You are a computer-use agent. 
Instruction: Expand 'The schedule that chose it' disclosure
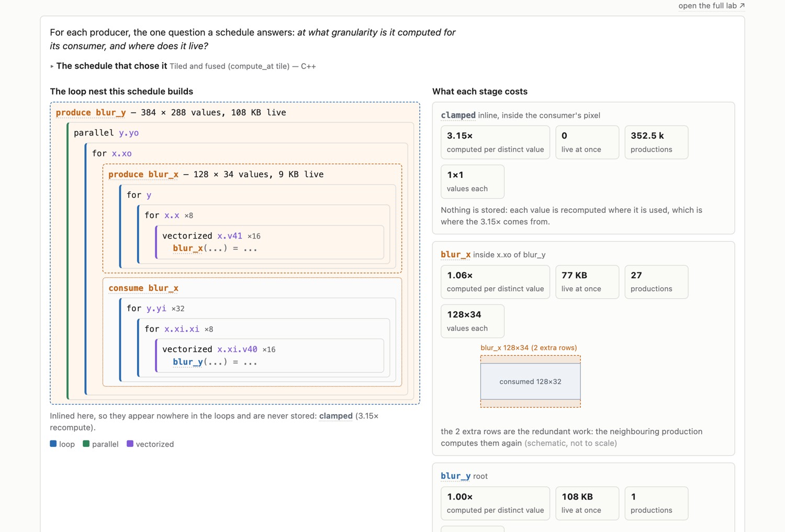(183, 66)
